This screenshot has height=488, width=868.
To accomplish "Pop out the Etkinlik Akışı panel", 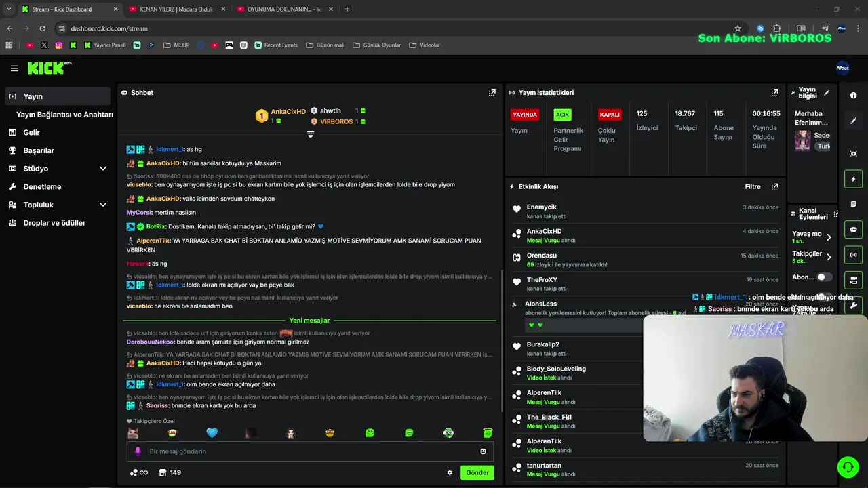I will (x=774, y=186).
